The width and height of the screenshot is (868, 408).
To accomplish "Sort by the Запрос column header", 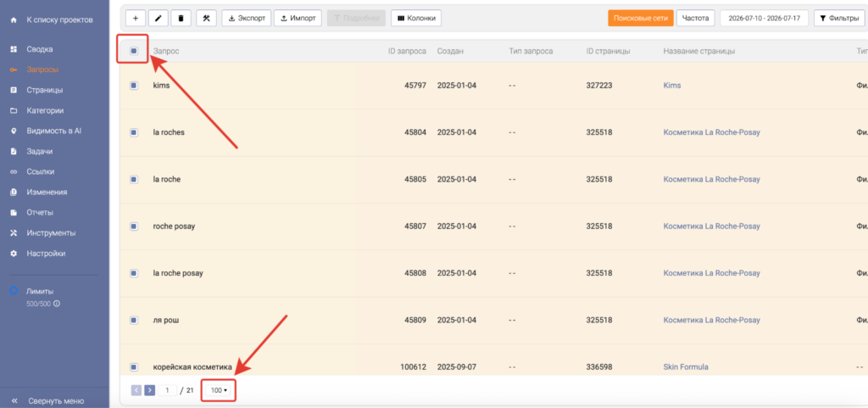I will [166, 51].
